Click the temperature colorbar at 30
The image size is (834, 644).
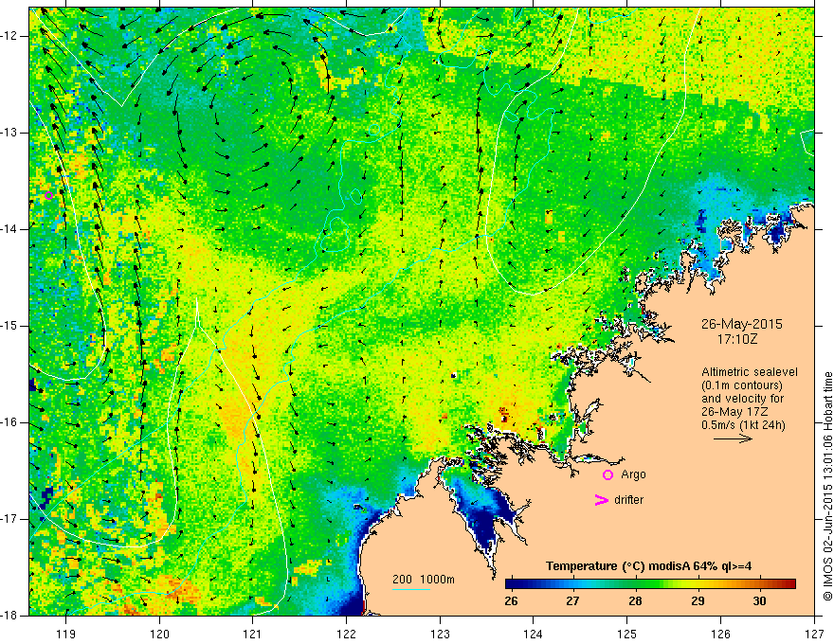pyautogui.click(x=759, y=584)
